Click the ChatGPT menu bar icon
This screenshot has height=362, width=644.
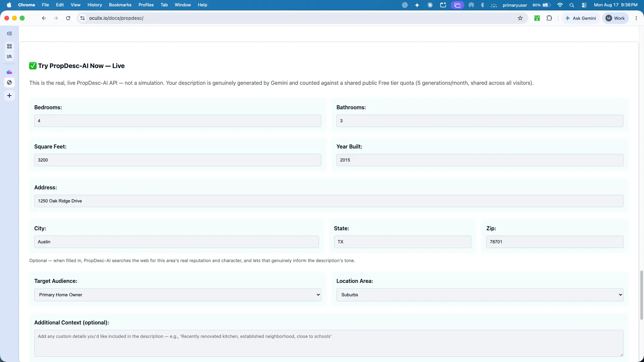coord(405,5)
